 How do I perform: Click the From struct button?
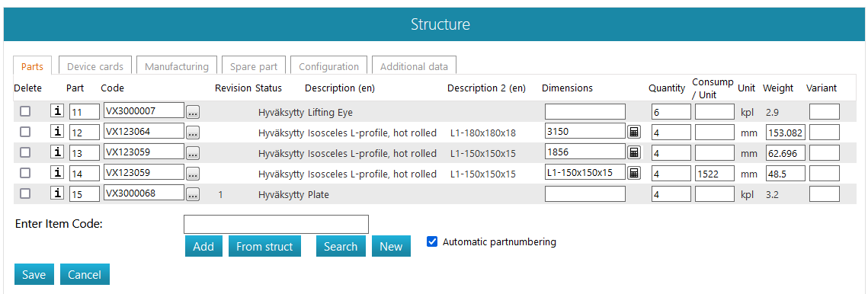pos(264,246)
